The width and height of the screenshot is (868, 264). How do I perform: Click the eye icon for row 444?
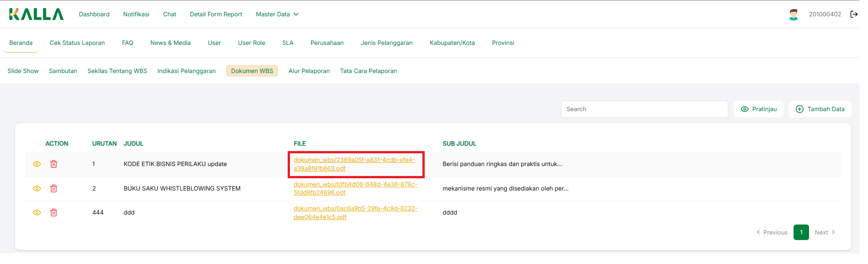click(x=37, y=212)
